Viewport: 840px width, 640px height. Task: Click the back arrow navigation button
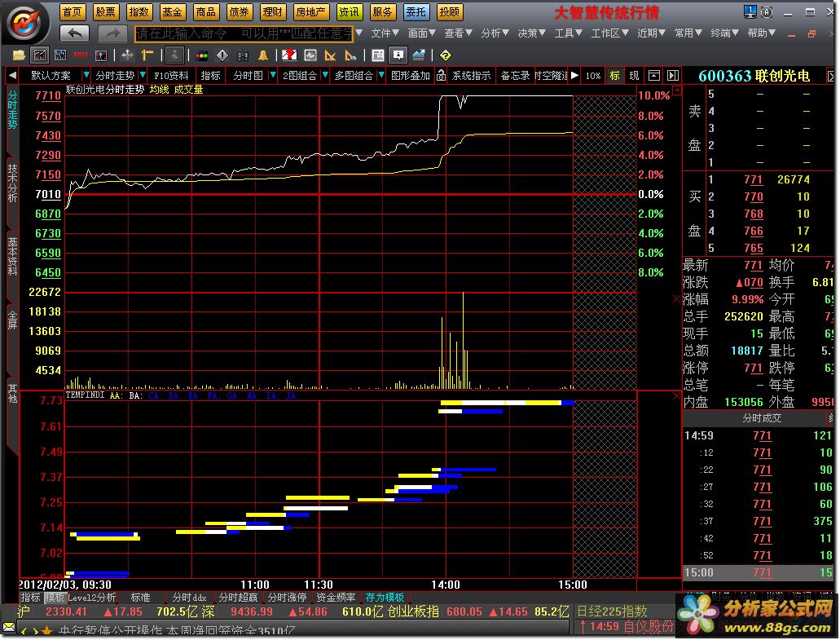click(x=74, y=33)
